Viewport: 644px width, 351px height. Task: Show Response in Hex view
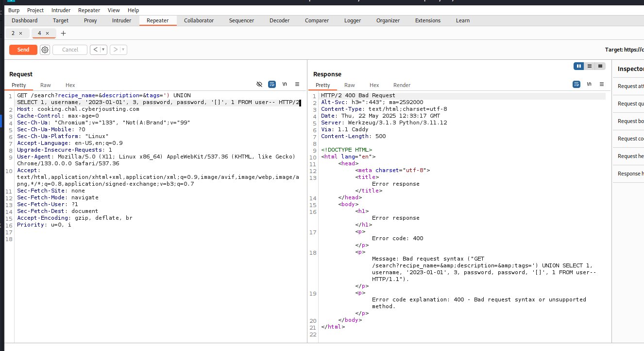click(x=374, y=85)
